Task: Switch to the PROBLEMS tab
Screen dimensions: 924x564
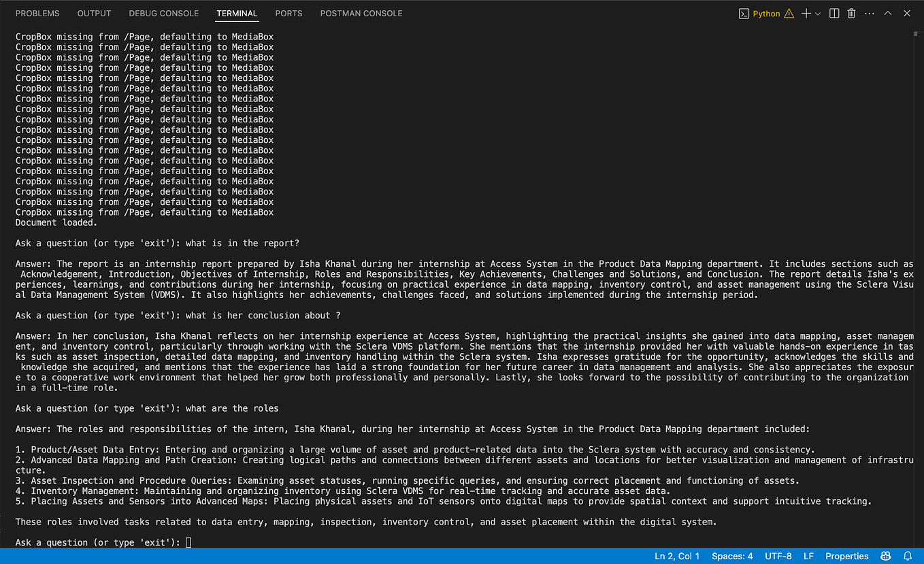Action: coord(37,13)
